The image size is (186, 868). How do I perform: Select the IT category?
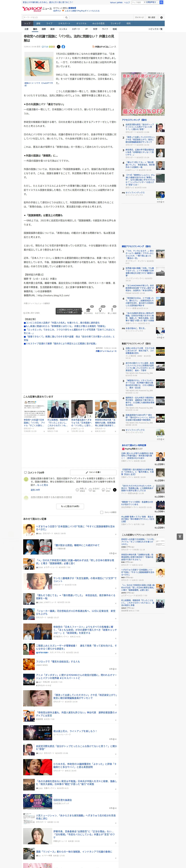pyautogui.click(x=86, y=29)
